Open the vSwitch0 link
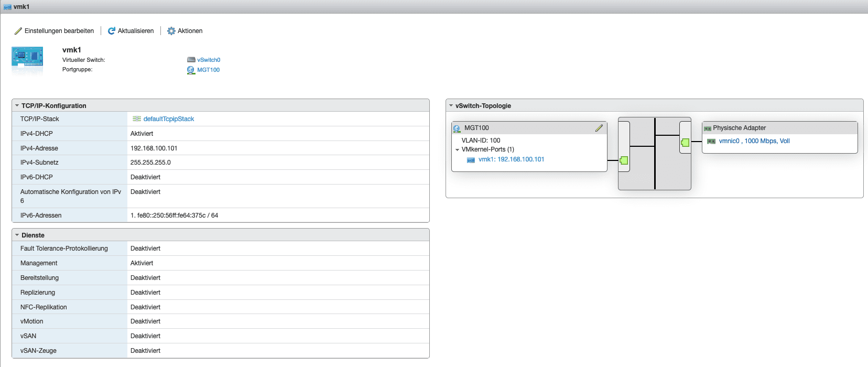Image resolution: width=868 pixels, height=367 pixels. (x=209, y=60)
